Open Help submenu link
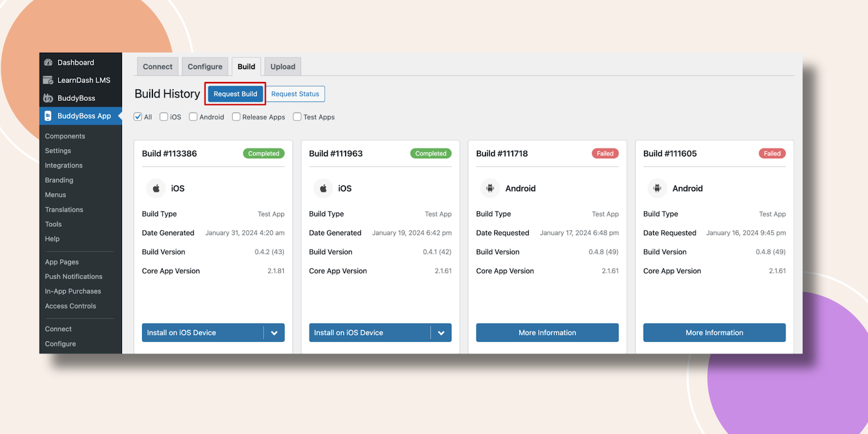 (52, 239)
